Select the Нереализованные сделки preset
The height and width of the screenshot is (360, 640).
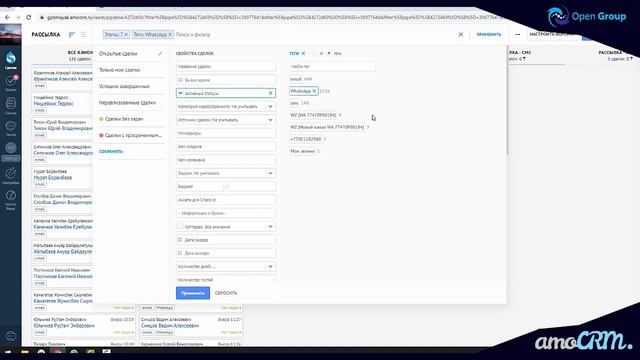click(127, 102)
